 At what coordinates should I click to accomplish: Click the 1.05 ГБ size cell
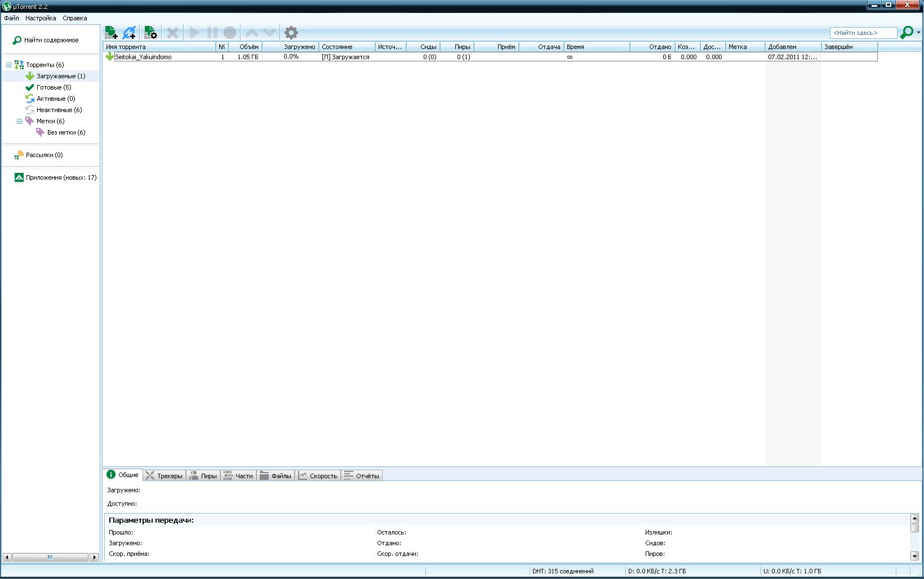click(248, 57)
